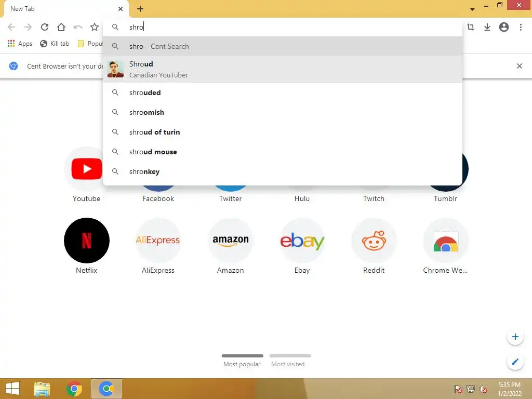Open the Action Center flag tray icon
The image size is (532, 399).
tap(458, 389)
